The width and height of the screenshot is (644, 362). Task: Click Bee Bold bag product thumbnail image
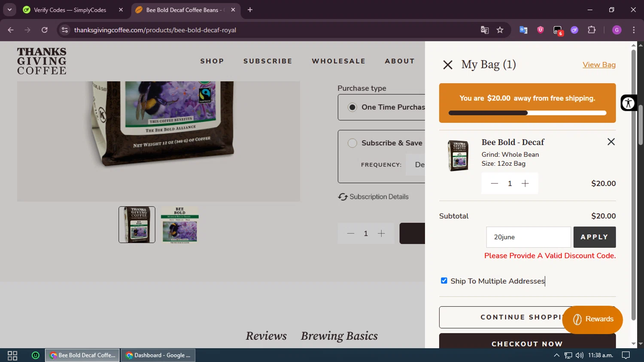coord(458,156)
